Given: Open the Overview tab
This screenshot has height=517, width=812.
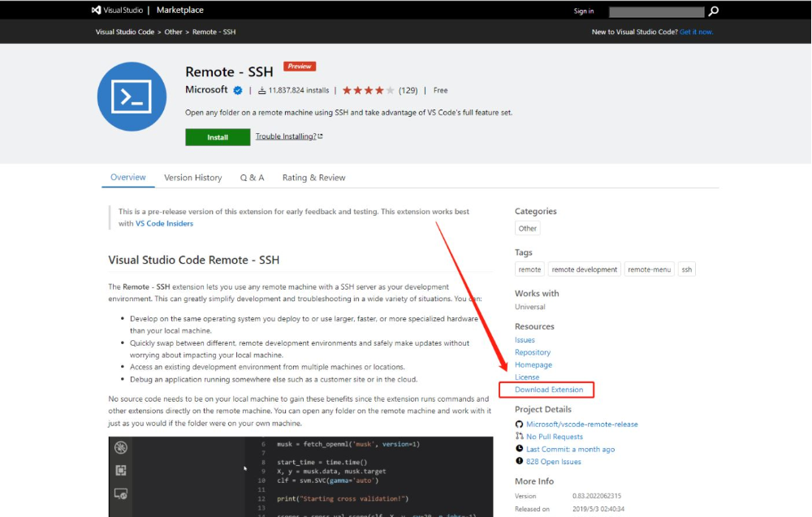Looking at the screenshot, I should 128,177.
